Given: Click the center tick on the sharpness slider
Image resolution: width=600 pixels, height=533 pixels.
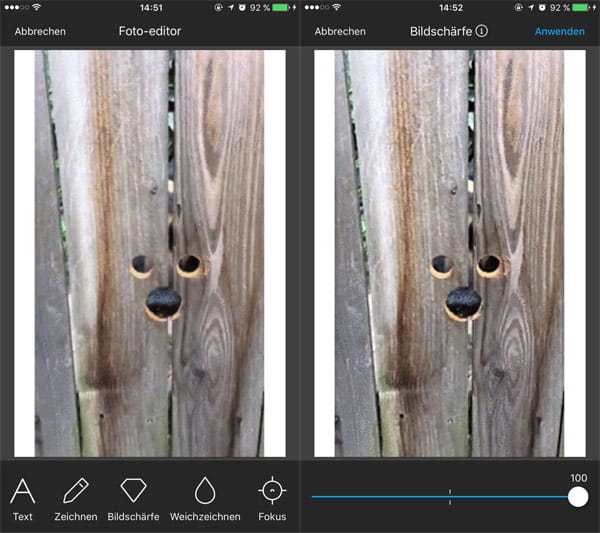Looking at the screenshot, I should coord(450,496).
